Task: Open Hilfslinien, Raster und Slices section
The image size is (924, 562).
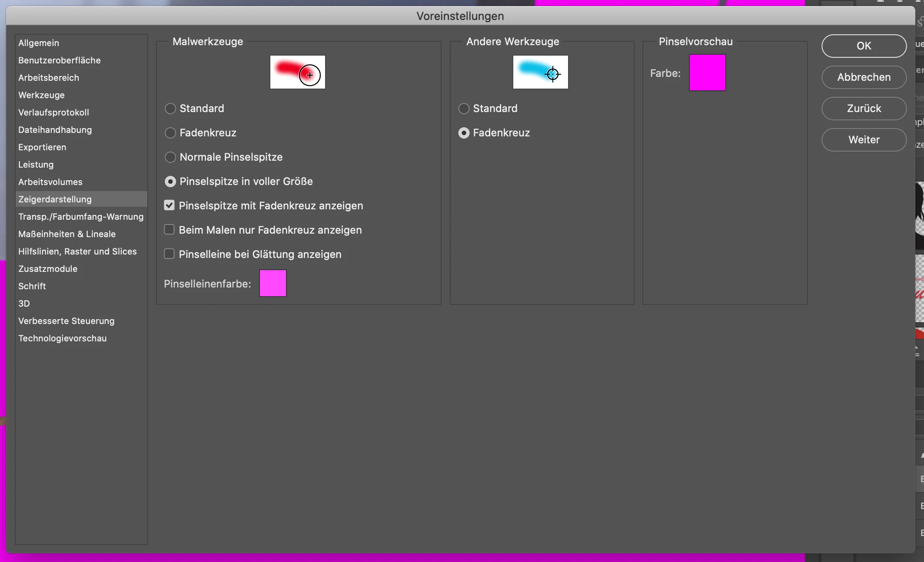Action: coord(77,251)
